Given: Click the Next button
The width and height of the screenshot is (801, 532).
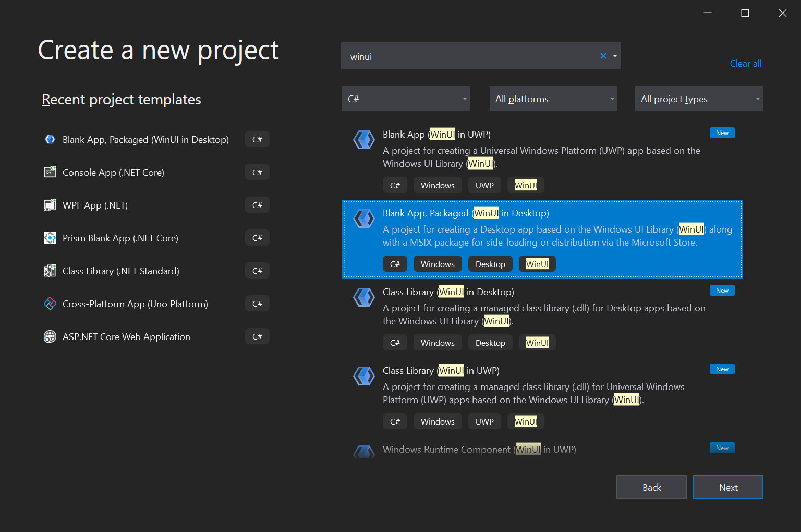Looking at the screenshot, I should coord(728,487).
